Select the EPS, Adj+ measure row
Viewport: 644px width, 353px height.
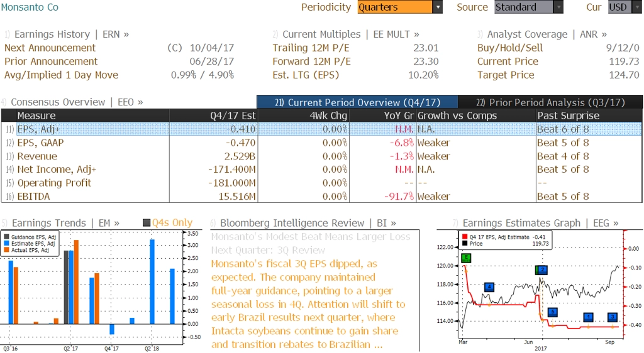coord(321,129)
